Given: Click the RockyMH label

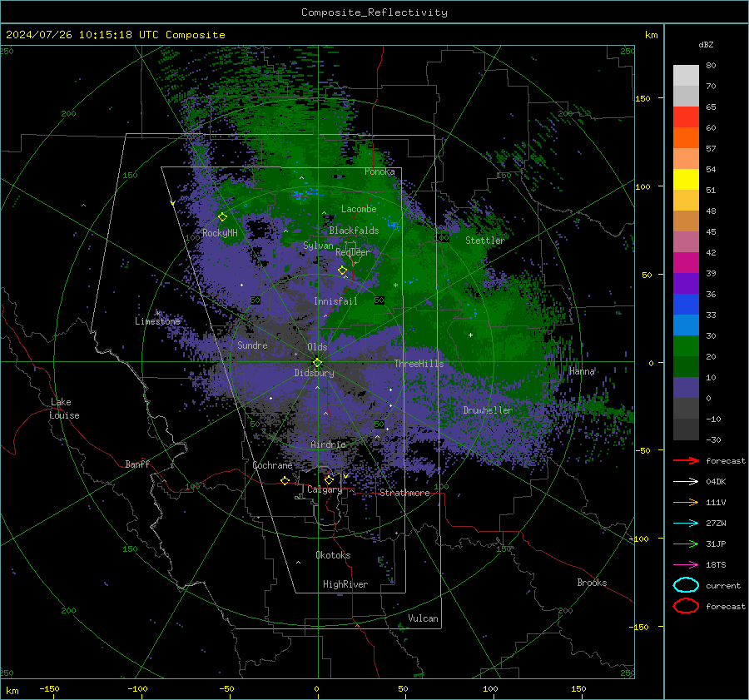Looking at the screenshot, I should point(220,233).
